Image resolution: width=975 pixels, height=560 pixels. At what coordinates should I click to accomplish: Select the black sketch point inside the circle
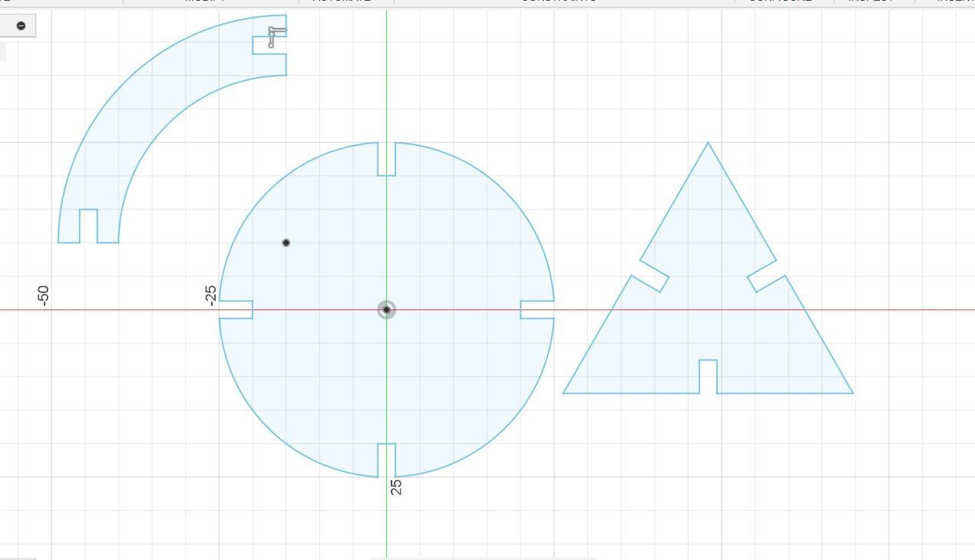(x=286, y=242)
